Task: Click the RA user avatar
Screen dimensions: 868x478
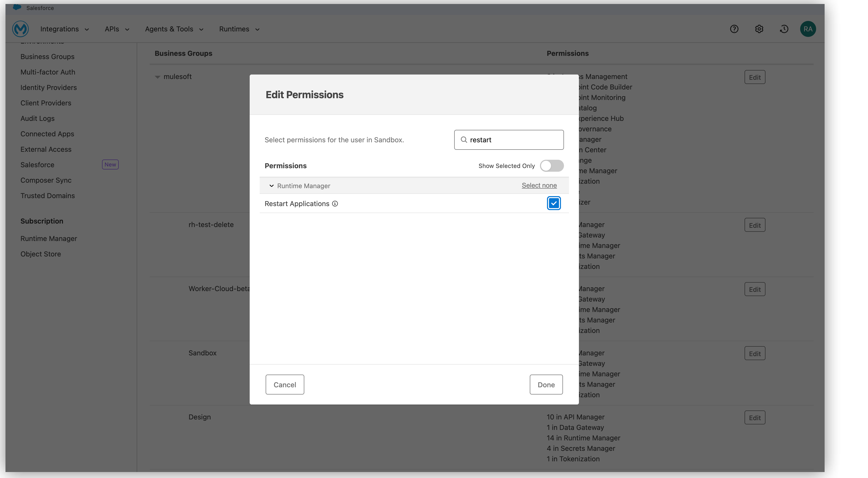Action: tap(808, 29)
